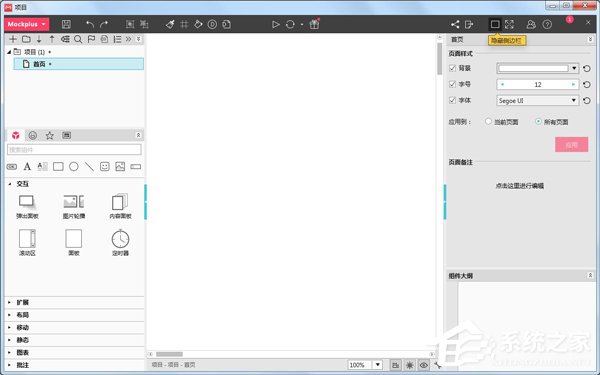Switch to the smiley icons library tab
The image size is (600, 375).
click(x=33, y=135)
